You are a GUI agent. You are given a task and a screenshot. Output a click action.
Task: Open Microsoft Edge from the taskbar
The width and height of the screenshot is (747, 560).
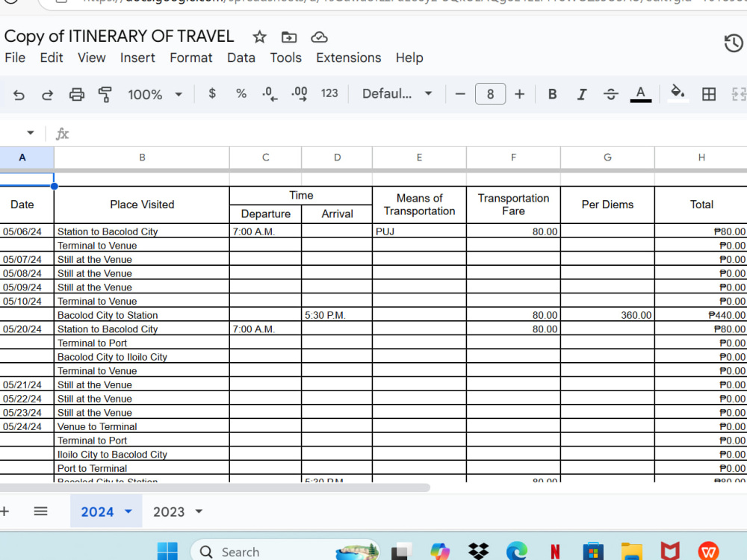point(517,552)
